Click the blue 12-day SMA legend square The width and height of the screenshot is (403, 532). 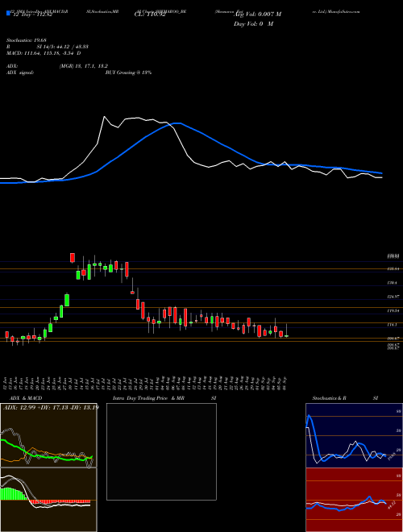[9, 13]
